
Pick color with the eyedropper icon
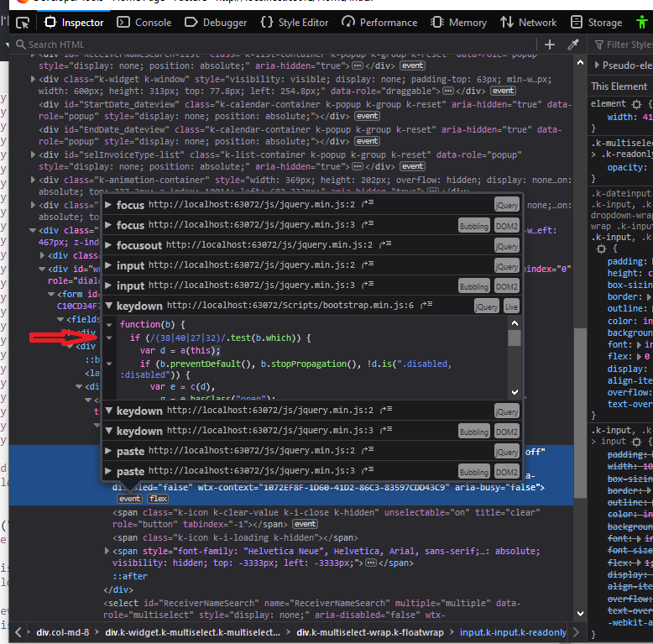574,45
